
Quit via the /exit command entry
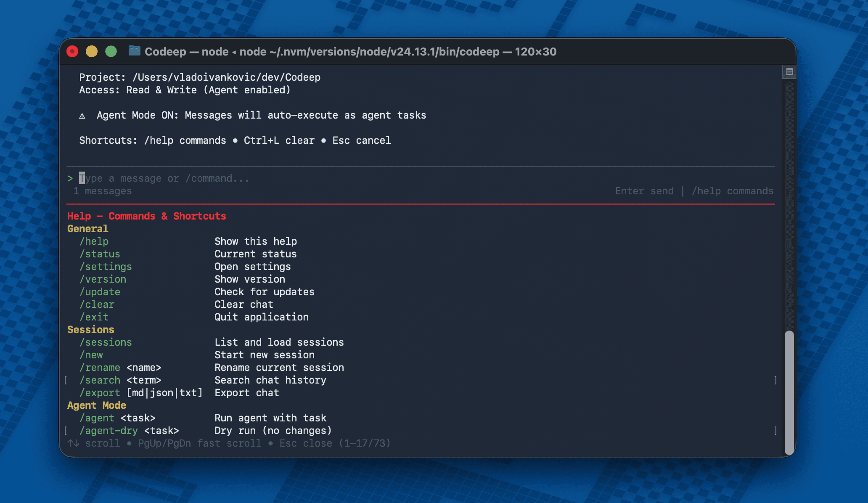[94, 317]
